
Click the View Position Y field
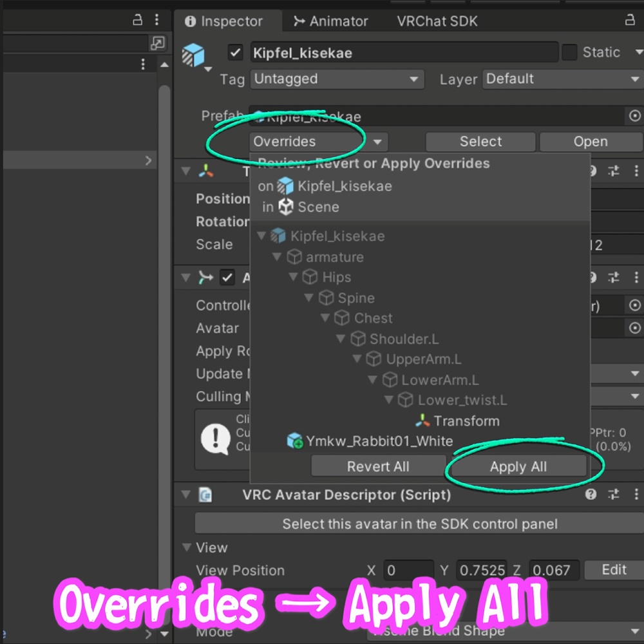[x=481, y=570]
